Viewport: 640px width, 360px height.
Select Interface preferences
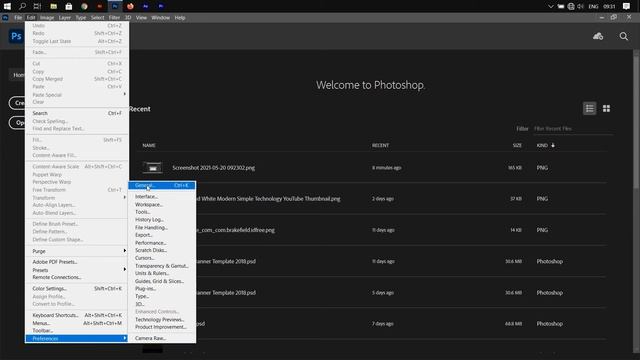point(162,197)
